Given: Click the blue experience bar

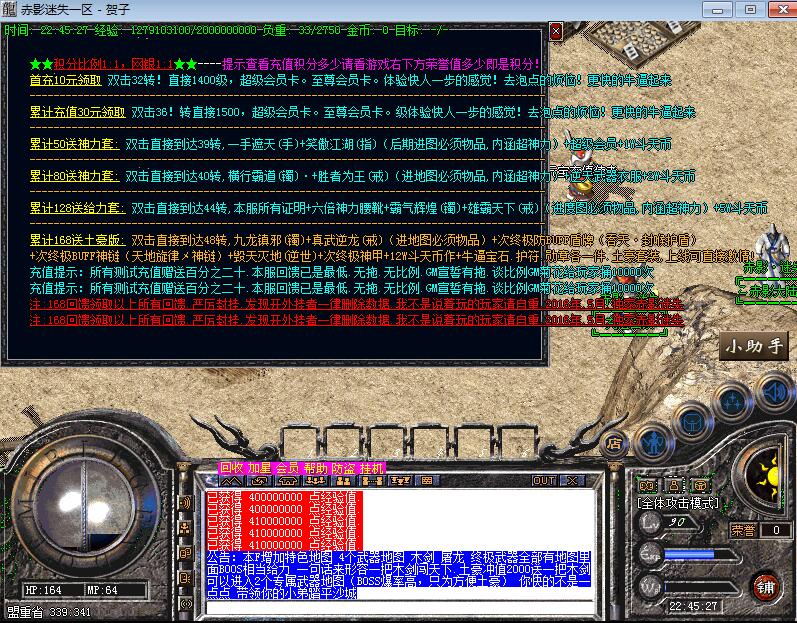Looking at the screenshot, I should point(688,554).
